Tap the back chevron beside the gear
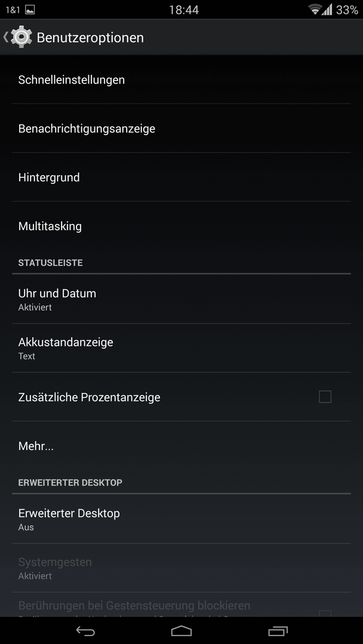This screenshot has width=363, height=644. [x=5, y=38]
